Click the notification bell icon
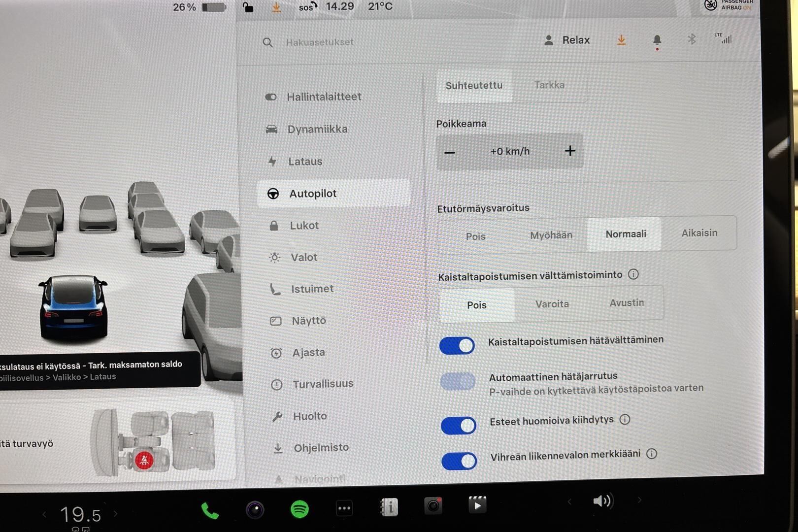The height and width of the screenshot is (532, 798). pos(657,40)
